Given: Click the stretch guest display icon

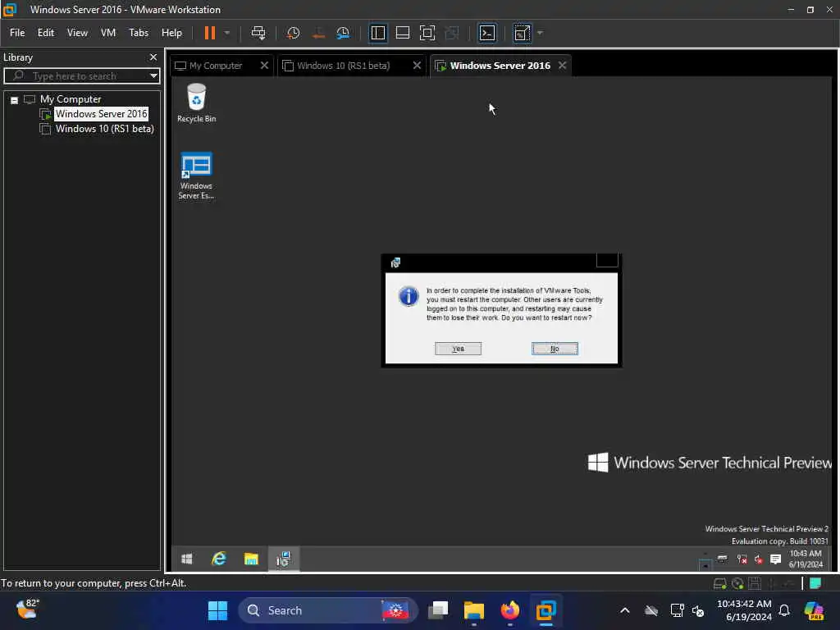Looking at the screenshot, I should [522, 33].
